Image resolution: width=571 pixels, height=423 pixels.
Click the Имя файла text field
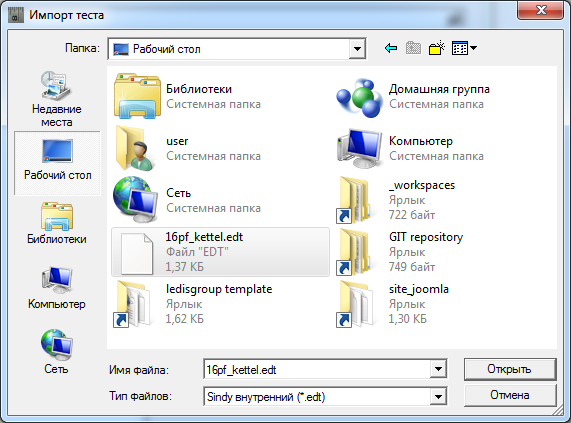pyautogui.click(x=317, y=369)
